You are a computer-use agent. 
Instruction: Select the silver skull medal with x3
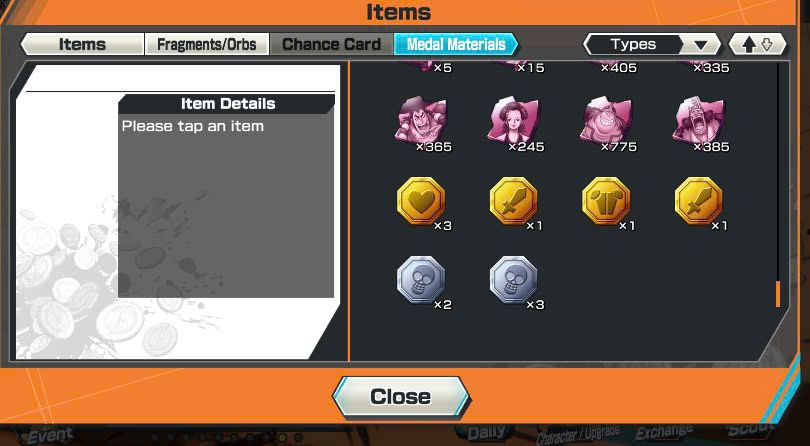(513, 280)
